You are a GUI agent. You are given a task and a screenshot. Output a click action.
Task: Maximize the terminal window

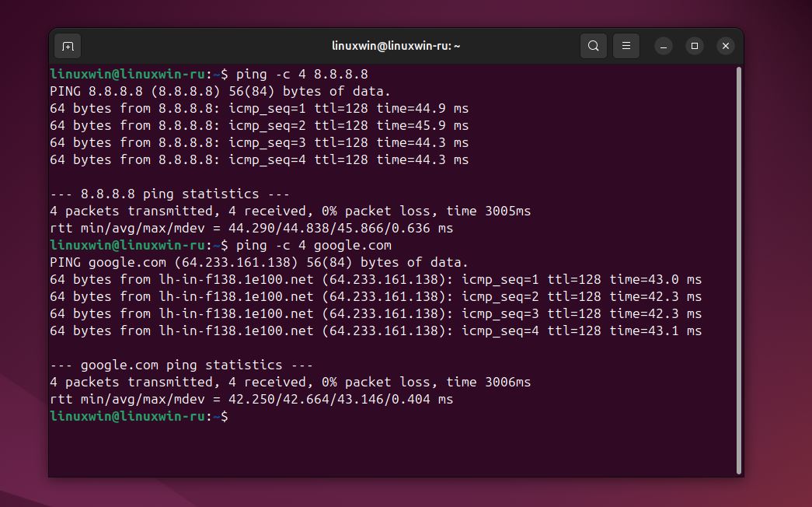click(695, 46)
